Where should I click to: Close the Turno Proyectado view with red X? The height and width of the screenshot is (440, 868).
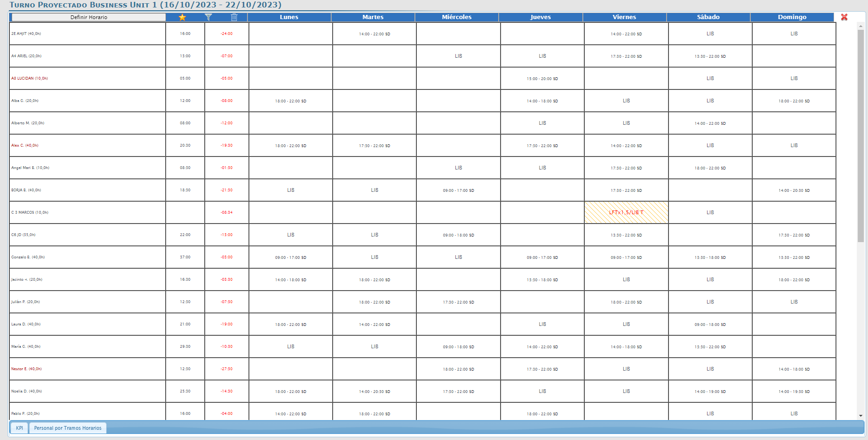click(x=844, y=17)
